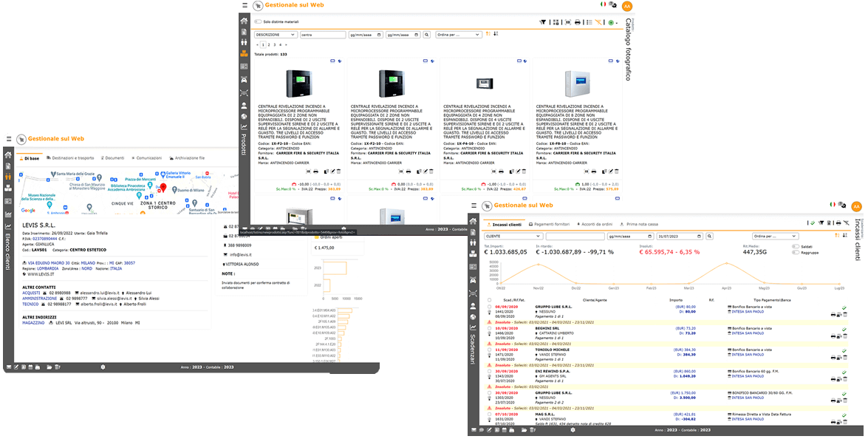Toggle Solo distinte materiali switch
This screenshot has height=439, width=868.
point(258,22)
